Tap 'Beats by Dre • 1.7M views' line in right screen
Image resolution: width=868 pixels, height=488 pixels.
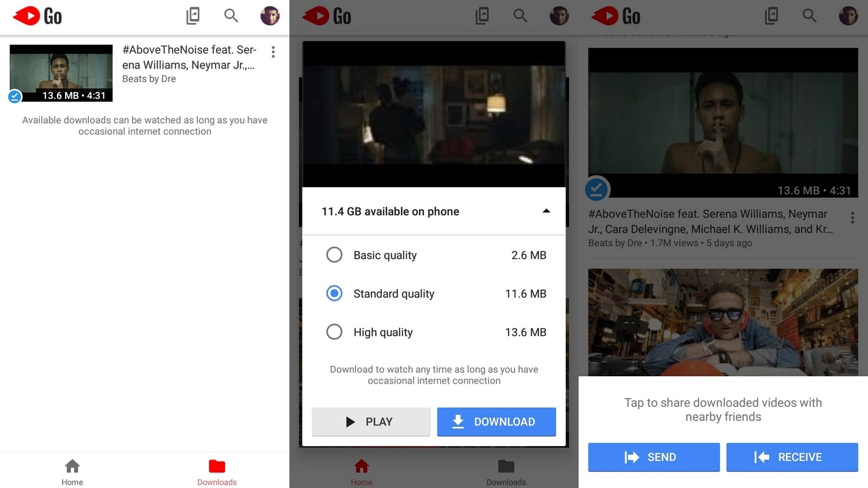[670, 243]
